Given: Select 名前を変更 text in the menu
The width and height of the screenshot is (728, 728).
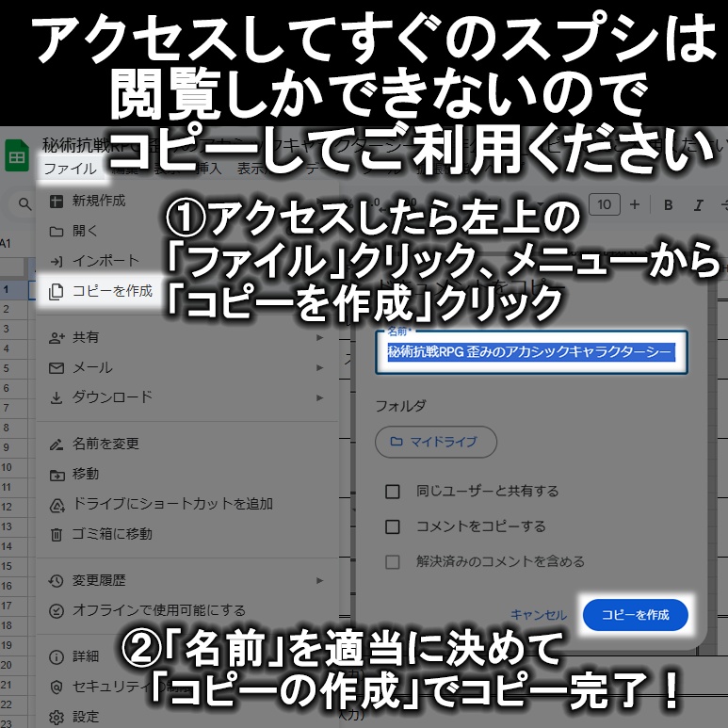Looking at the screenshot, I should tap(105, 444).
